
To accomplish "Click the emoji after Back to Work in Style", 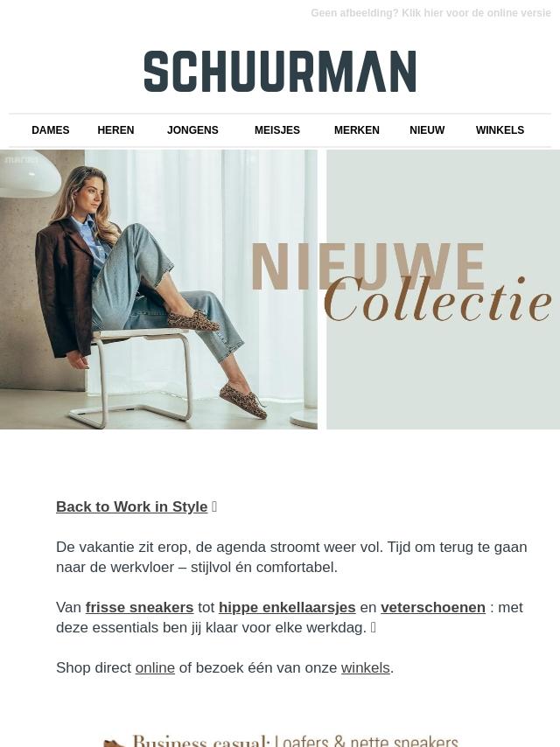I will [x=214, y=507].
